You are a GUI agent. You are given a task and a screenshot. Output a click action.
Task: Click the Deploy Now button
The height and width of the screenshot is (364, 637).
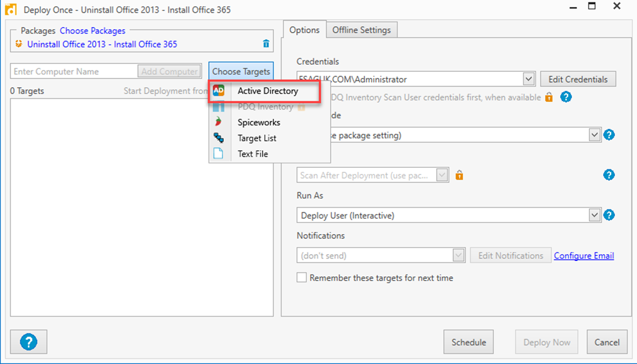click(547, 342)
